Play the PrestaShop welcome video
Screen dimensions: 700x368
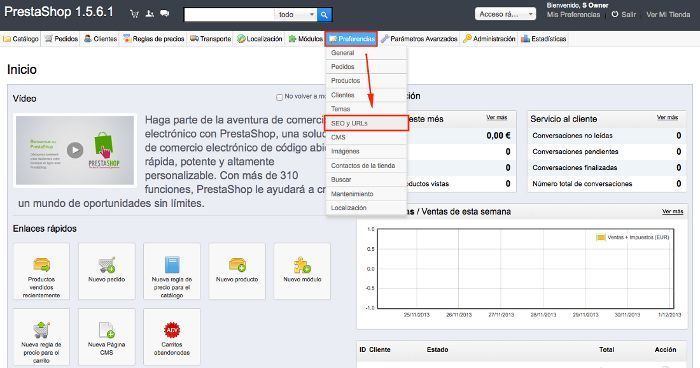(75, 150)
